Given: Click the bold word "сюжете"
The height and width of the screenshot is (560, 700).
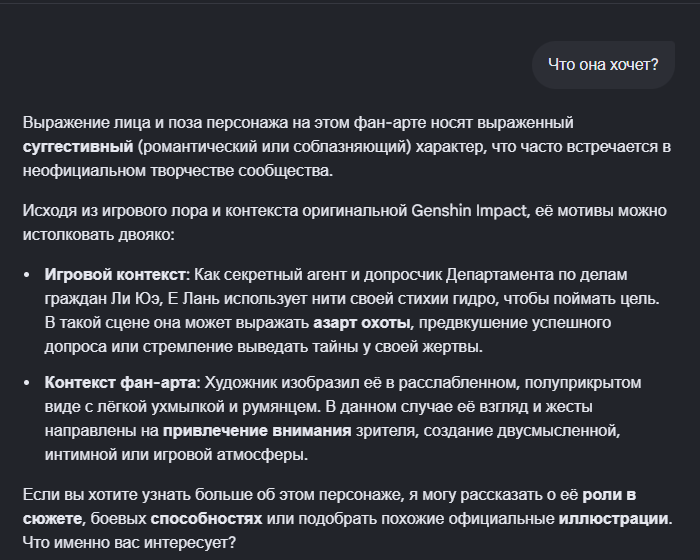Looking at the screenshot, I should click(52, 519).
